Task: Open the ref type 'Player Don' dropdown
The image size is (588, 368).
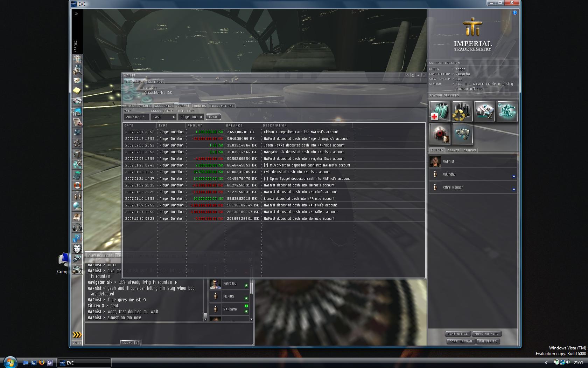Action: [x=191, y=117]
